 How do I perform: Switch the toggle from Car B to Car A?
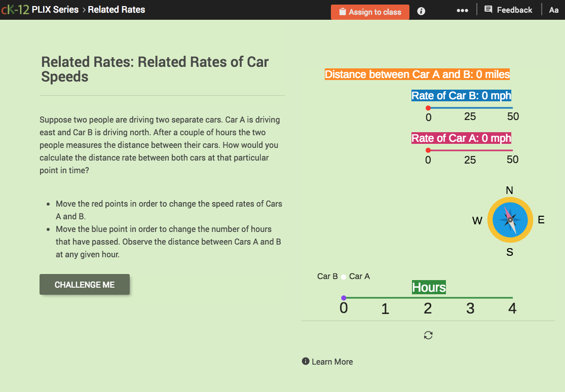pos(343,277)
